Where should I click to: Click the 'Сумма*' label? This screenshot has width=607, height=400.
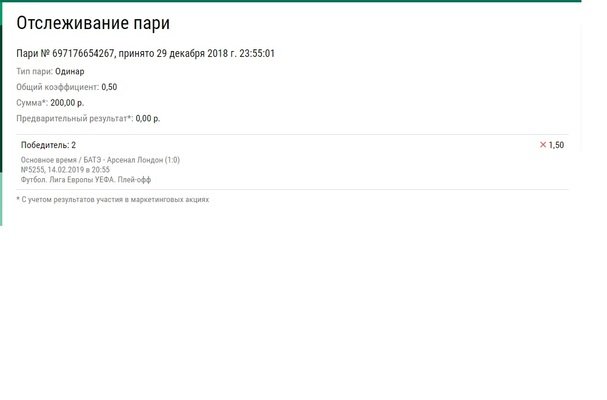click(32, 103)
